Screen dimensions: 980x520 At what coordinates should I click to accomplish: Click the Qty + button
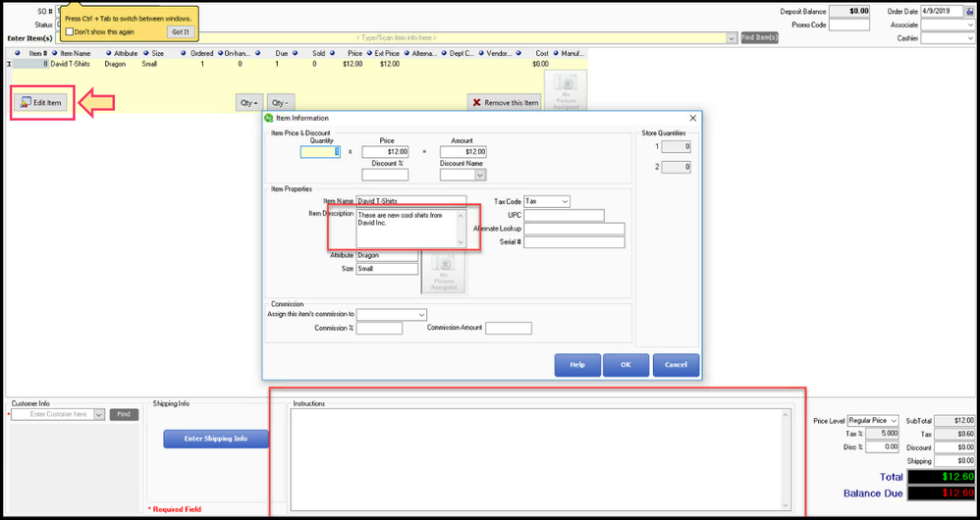pos(248,102)
